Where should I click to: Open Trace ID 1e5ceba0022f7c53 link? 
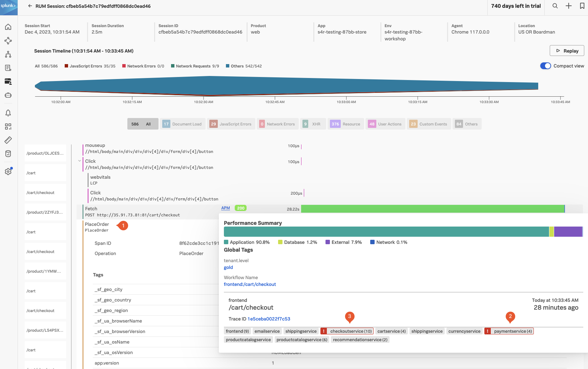pyautogui.click(x=269, y=319)
